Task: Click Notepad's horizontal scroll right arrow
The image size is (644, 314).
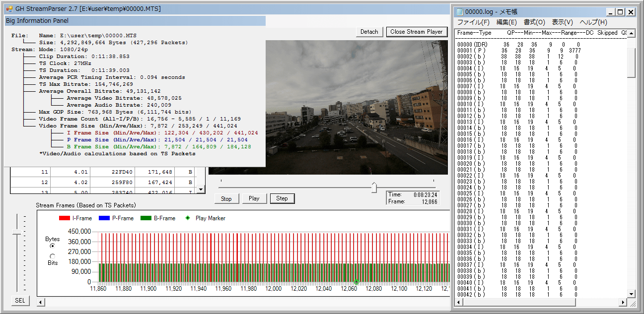Action: point(623,303)
